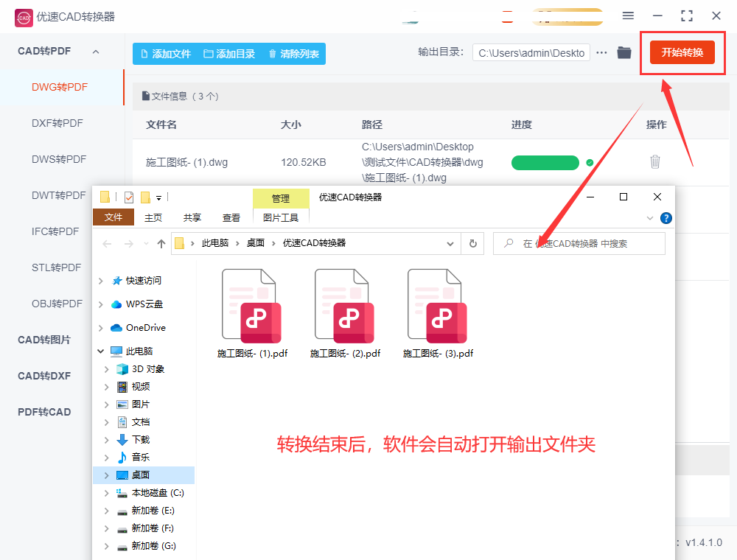The width and height of the screenshot is (737, 560).
Task: Open Explorer help question mark icon
Action: pos(666,218)
